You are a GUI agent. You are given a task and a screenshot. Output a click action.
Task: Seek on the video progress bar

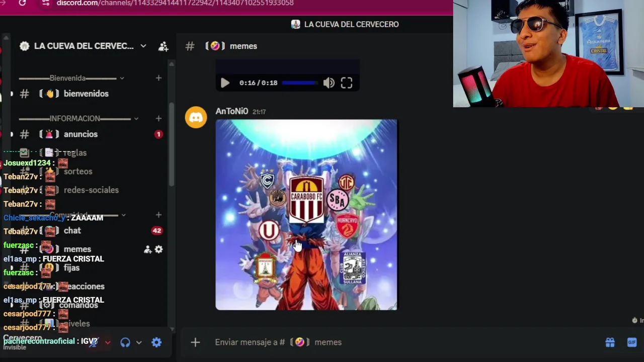click(300, 83)
